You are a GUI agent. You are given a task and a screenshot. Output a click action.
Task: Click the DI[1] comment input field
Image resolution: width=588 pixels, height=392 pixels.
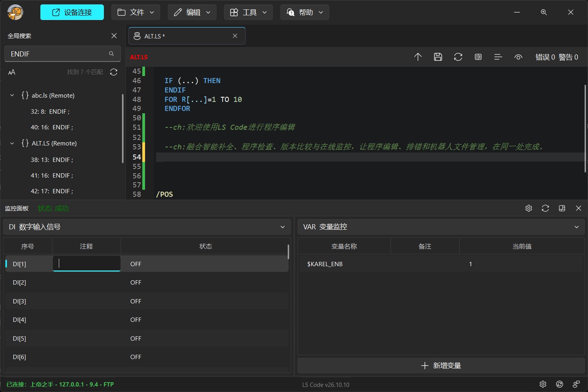pos(87,263)
